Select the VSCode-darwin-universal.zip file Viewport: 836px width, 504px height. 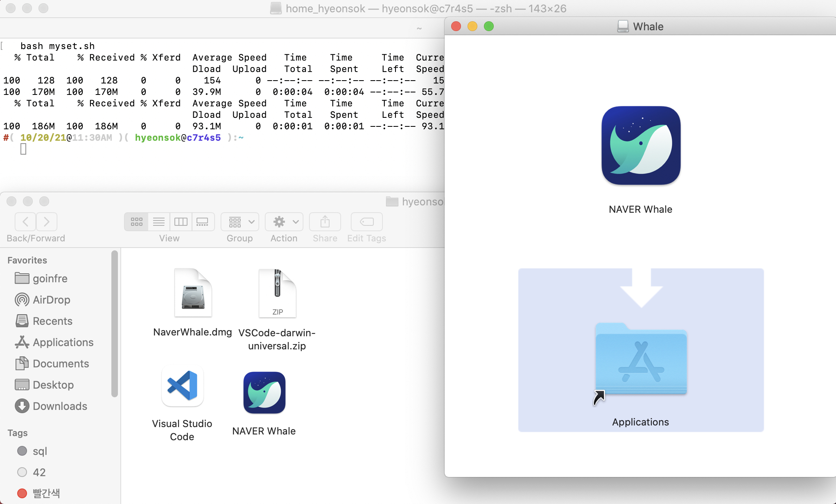point(277,293)
